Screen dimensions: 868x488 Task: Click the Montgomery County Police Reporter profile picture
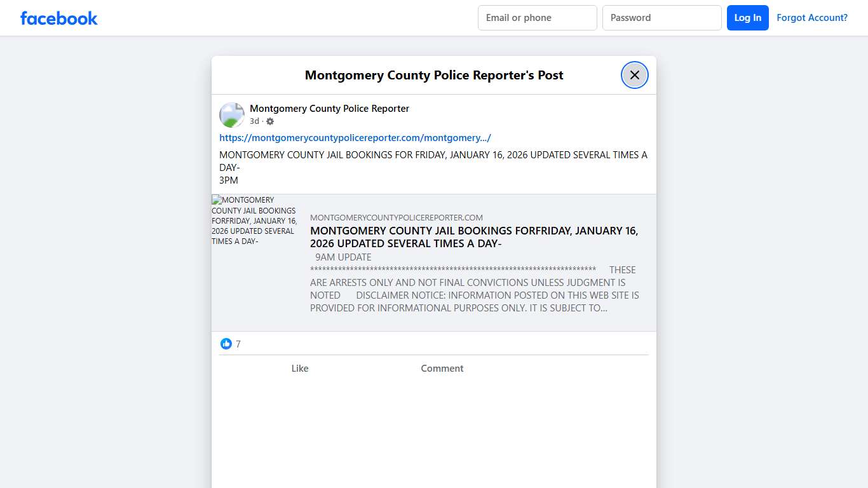point(232,115)
